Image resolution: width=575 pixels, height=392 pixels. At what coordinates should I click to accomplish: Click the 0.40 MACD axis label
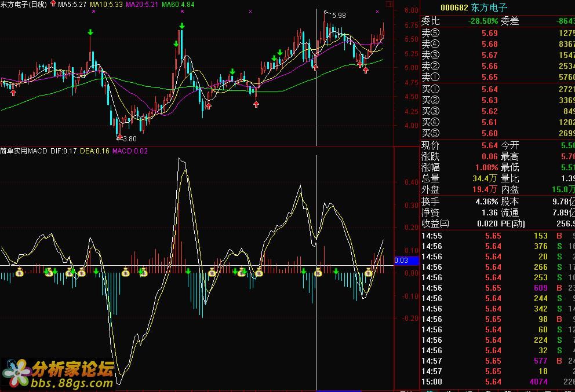(x=412, y=182)
